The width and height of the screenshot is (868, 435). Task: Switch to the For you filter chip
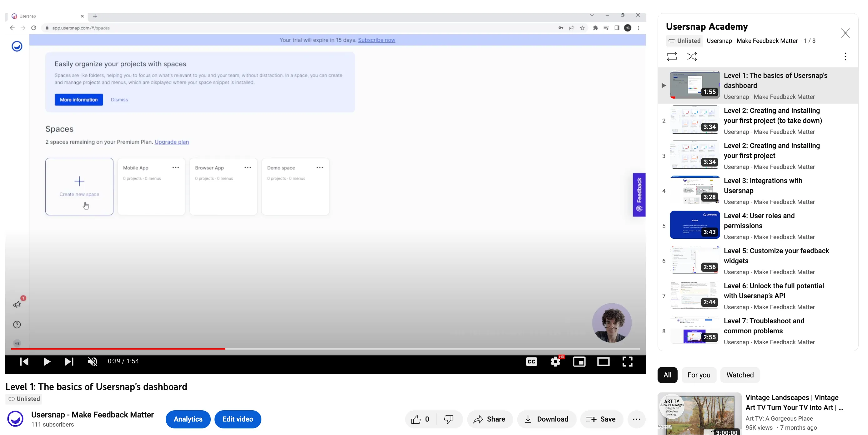tap(699, 375)
